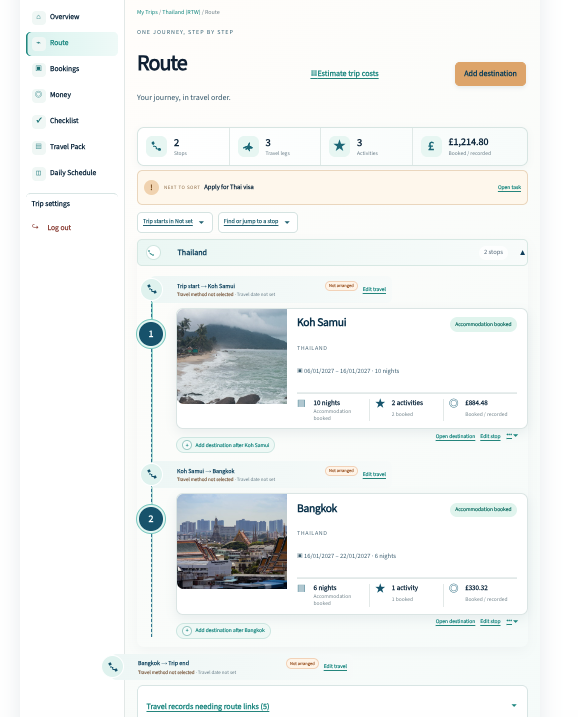This screenshot has height=717, width=578.
Task: Go to Bookings page
Action: (x=72, y=69)
